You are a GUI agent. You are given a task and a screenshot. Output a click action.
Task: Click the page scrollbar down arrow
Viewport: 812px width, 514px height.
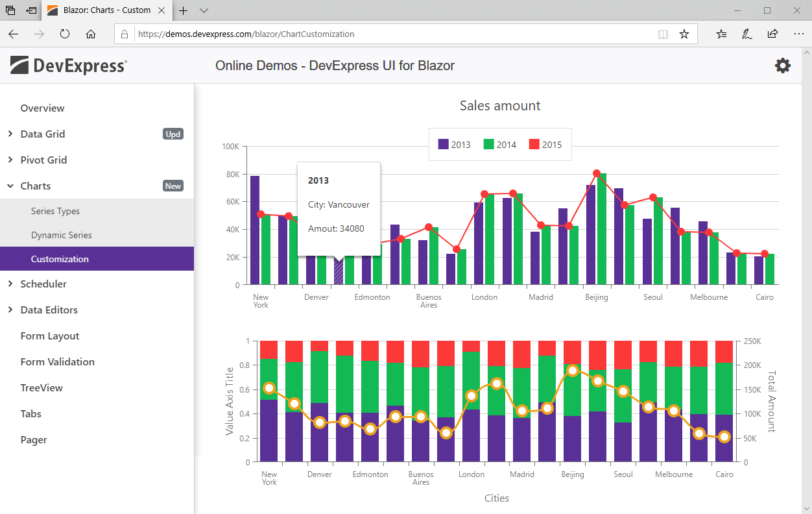pos(807,508)
